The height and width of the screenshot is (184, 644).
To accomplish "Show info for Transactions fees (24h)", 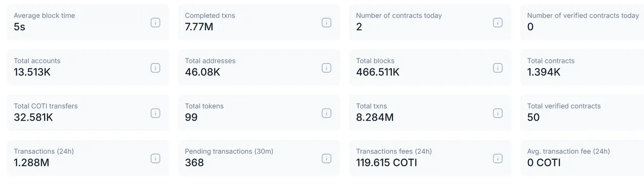I will click(498, 159).
